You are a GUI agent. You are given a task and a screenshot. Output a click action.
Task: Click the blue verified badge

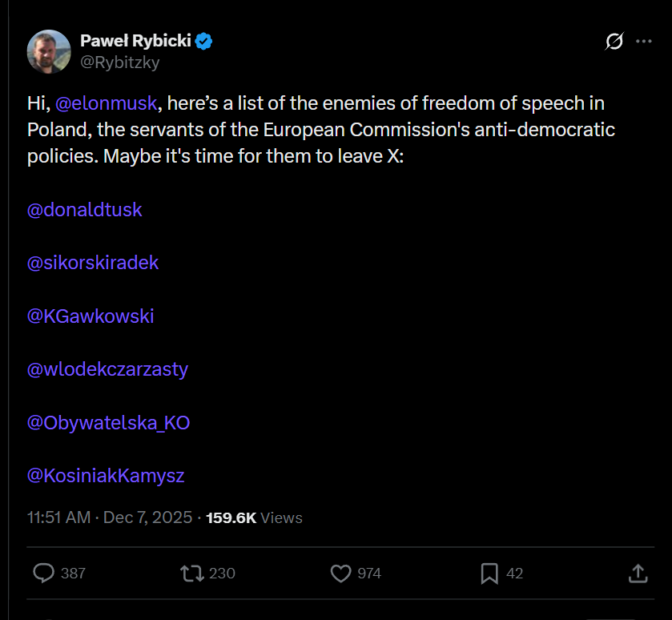coord(204,41)
